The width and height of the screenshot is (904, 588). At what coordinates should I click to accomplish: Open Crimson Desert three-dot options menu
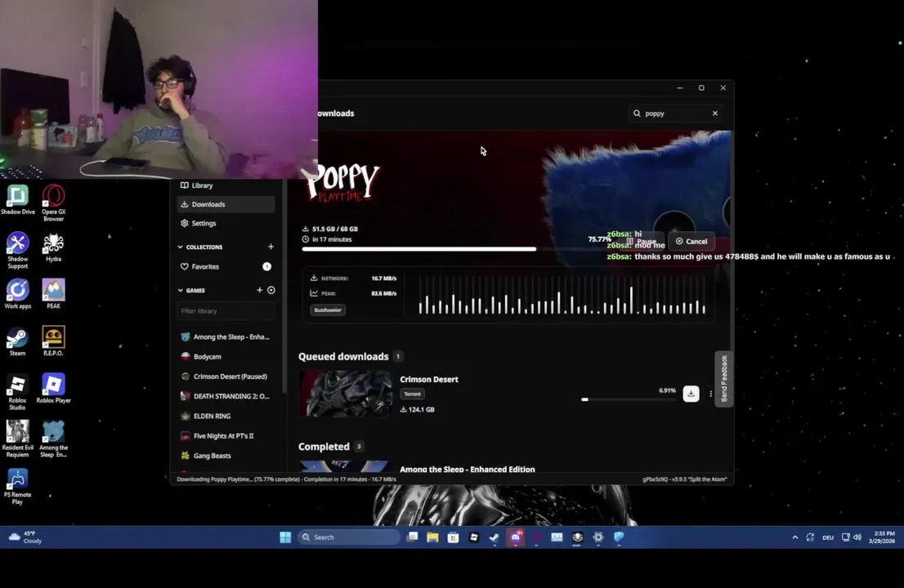[711, 394]
